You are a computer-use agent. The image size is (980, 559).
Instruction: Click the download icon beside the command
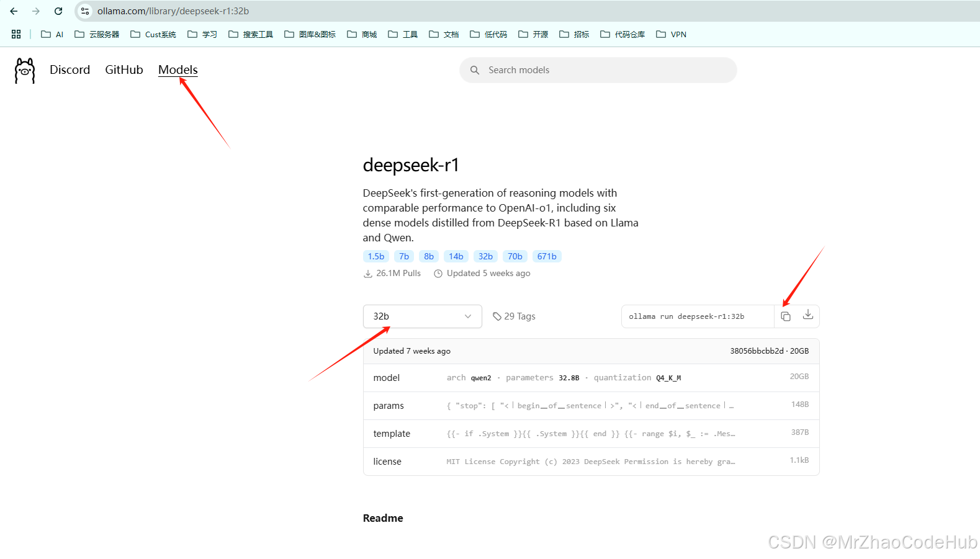tap(808, 315)
